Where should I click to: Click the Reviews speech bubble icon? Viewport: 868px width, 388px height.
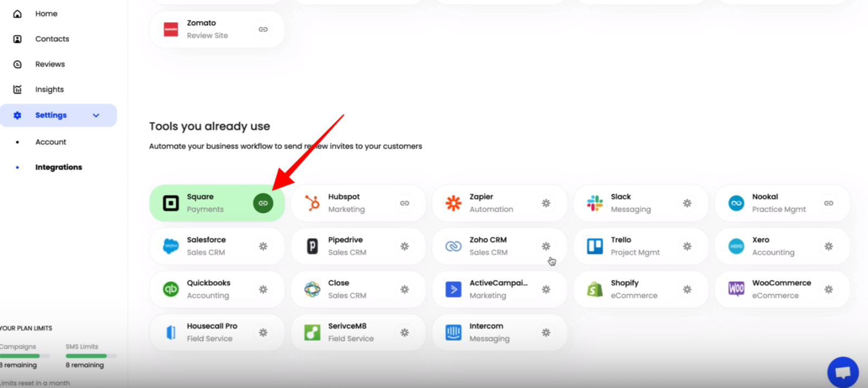(17, 64)
